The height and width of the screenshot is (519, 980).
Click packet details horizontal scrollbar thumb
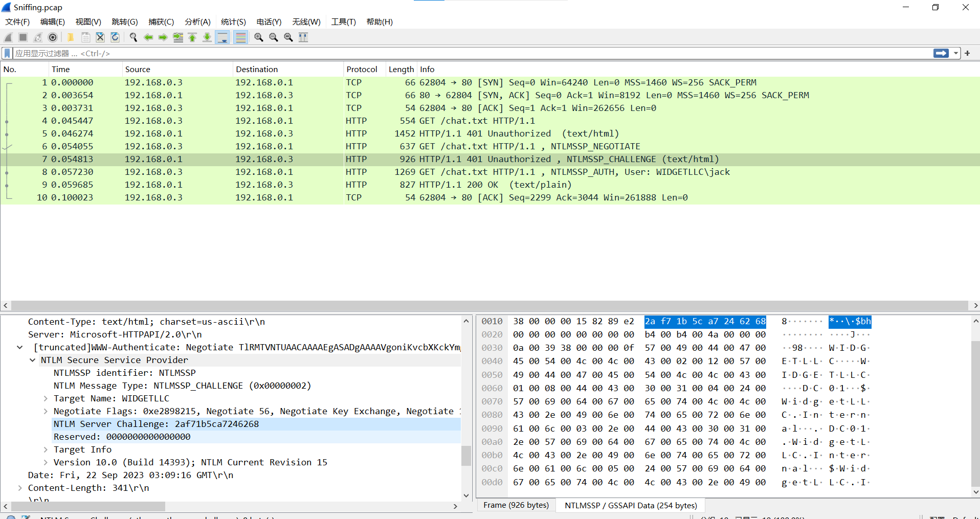pyautogui.click(x=88, y=506)
